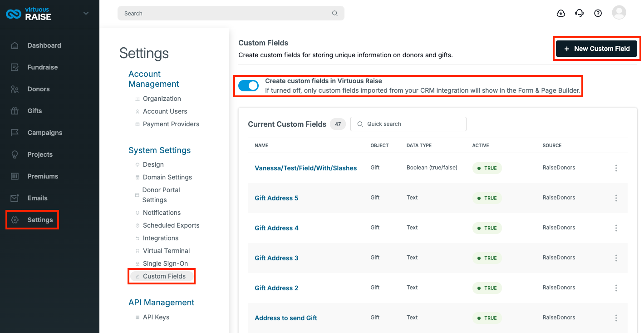Open row menu for Gift Address 4

point(616,228)
